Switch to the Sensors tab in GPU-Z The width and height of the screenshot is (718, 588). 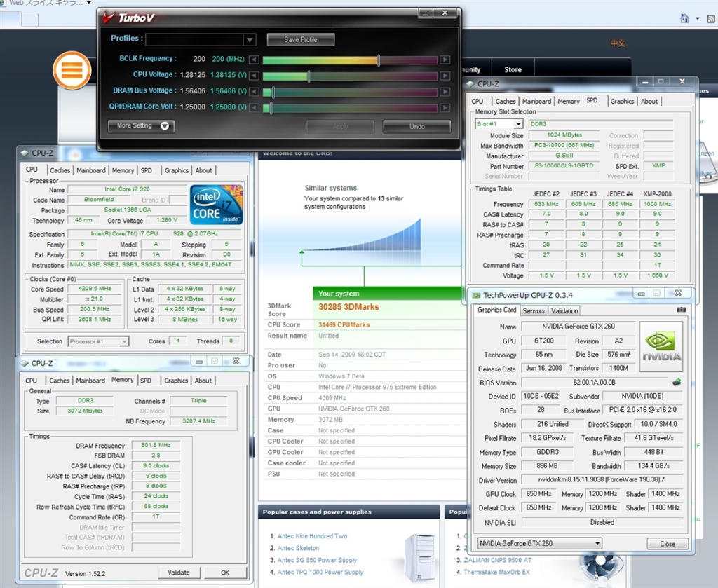click(533, 310)
